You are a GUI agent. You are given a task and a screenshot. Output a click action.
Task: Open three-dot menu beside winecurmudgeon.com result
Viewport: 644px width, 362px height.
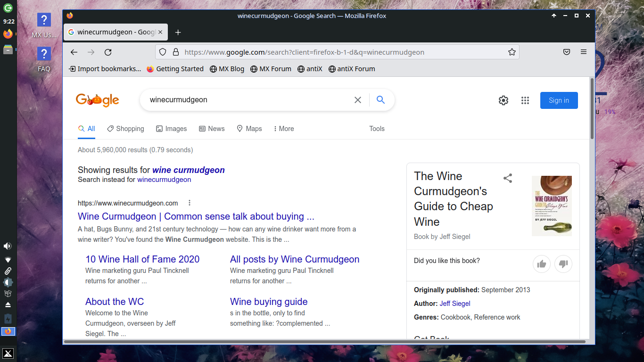tap(190, 203)
